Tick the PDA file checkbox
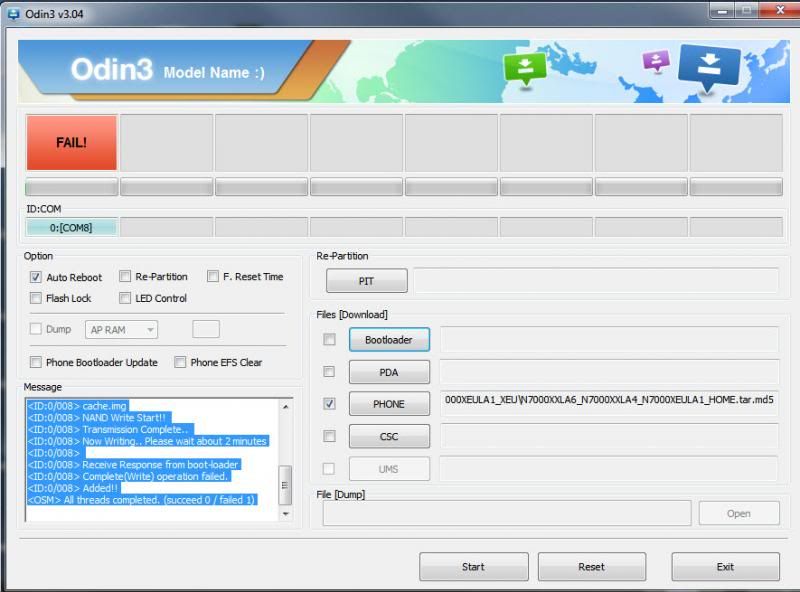This screenshot has height=592, width=800. pyautogui.click(x=330, y=372)
